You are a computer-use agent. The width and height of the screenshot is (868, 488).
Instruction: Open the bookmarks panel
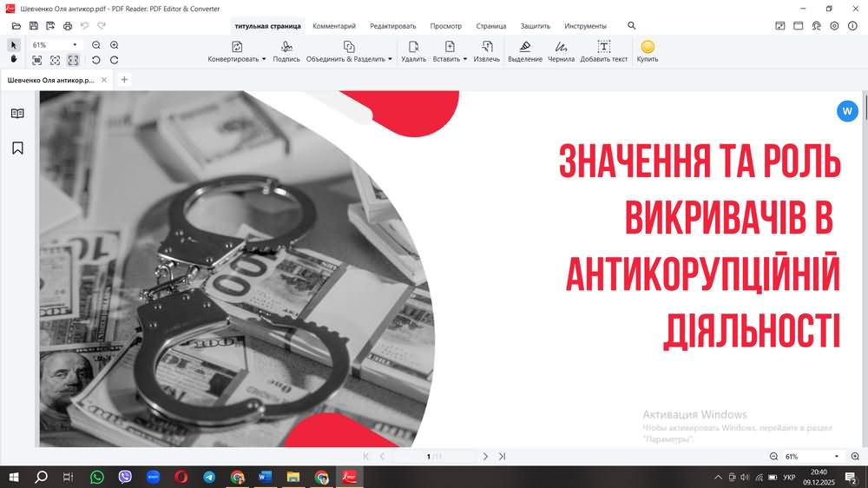tap(17, 148)
